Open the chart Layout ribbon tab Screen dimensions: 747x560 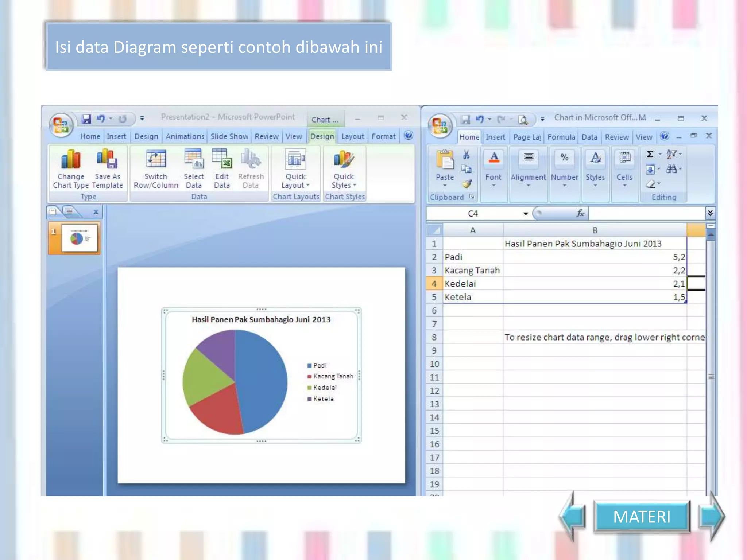coord(353,136)
